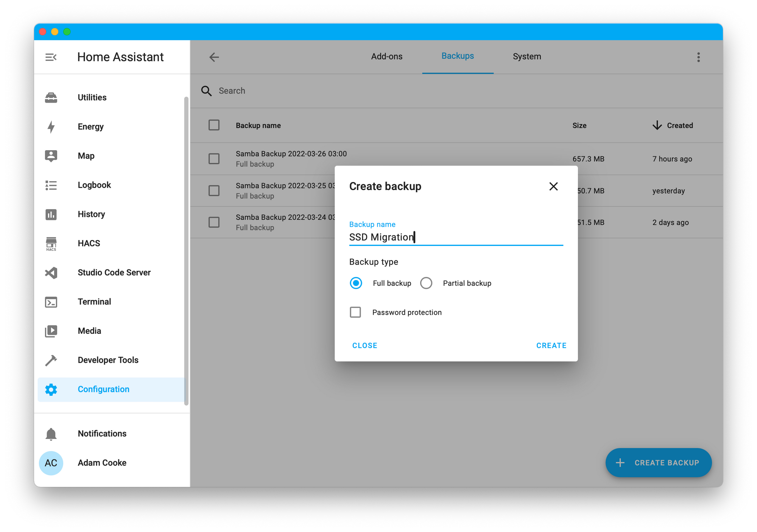Viewport: 757px width, 532px height.
Task: Click the '2 days ago' cell
Action: [x=670, y=222]
